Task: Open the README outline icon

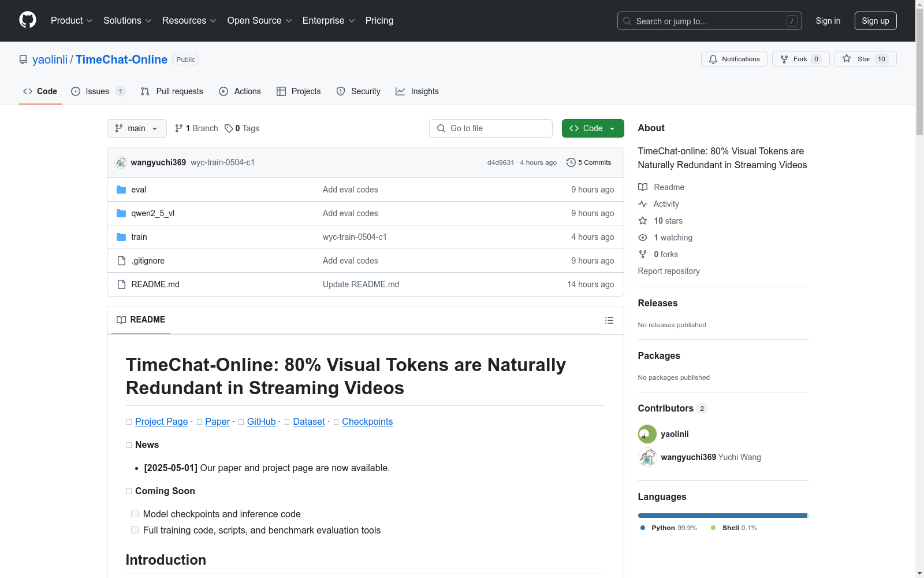Action: point(609,320)
